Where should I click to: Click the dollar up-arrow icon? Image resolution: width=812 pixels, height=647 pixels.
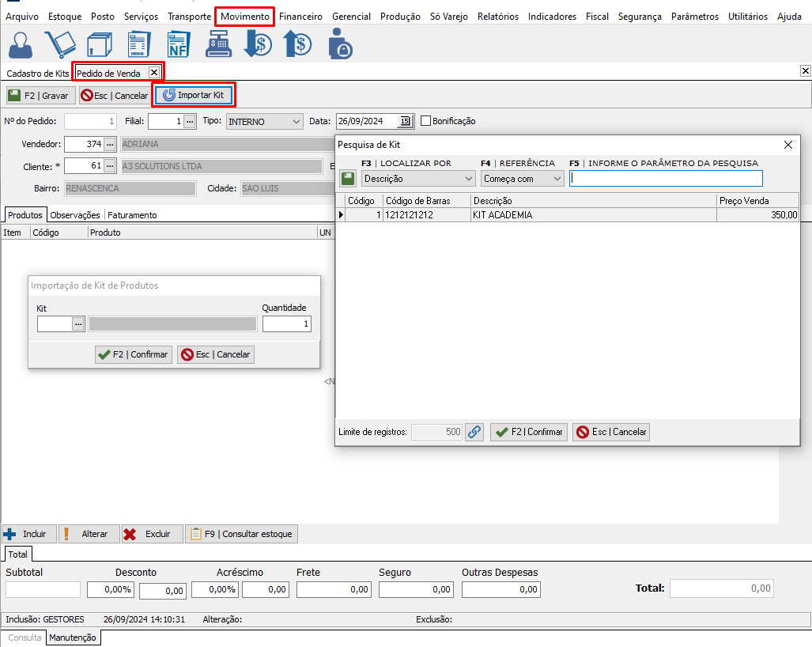coord(297,44)
